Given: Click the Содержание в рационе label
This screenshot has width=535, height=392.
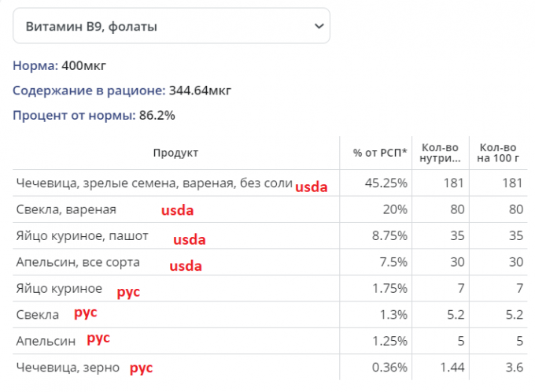Looking at the screenshot, I should (88, 90).
